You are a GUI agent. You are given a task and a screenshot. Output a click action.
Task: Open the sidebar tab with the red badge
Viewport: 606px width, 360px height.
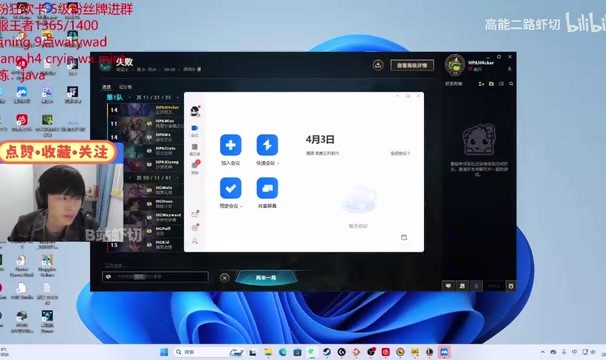coord(195,166)
